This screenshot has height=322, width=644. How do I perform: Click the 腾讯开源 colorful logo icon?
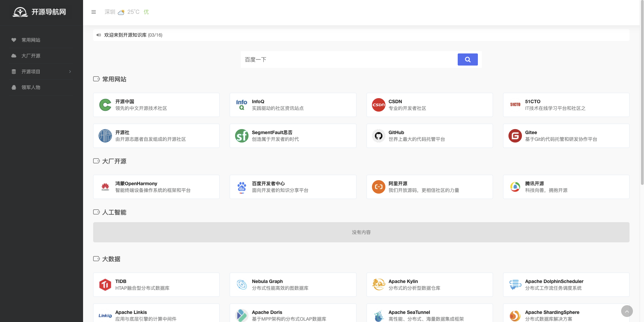(x=515, y=187)
